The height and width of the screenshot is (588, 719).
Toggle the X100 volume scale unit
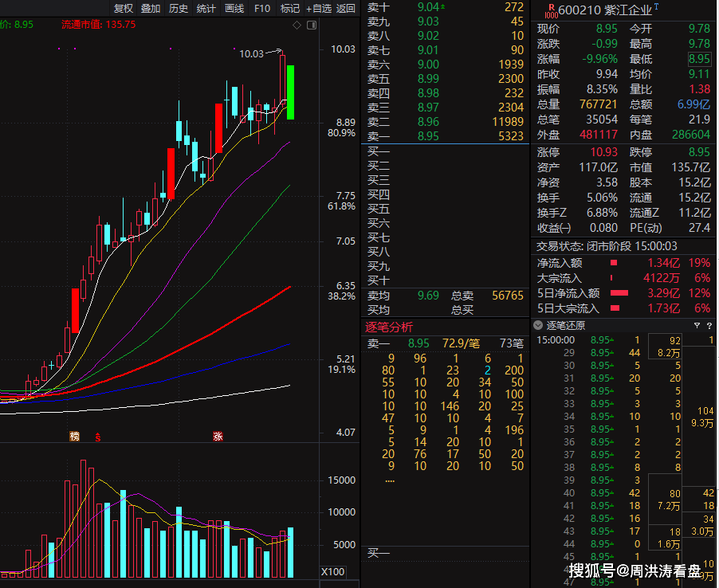point(332,572)
